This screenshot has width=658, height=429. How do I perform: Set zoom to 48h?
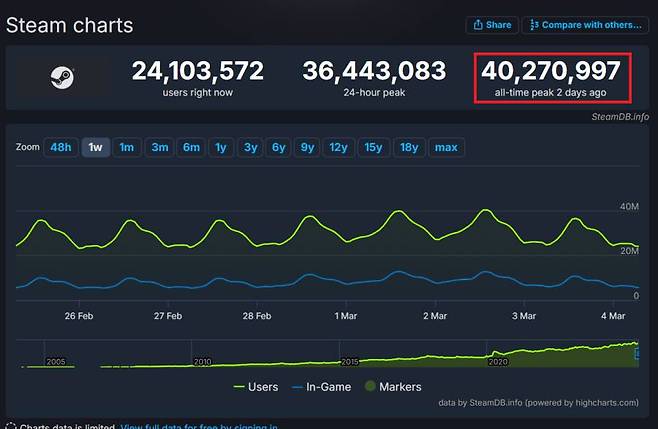[x=61, y=147]
